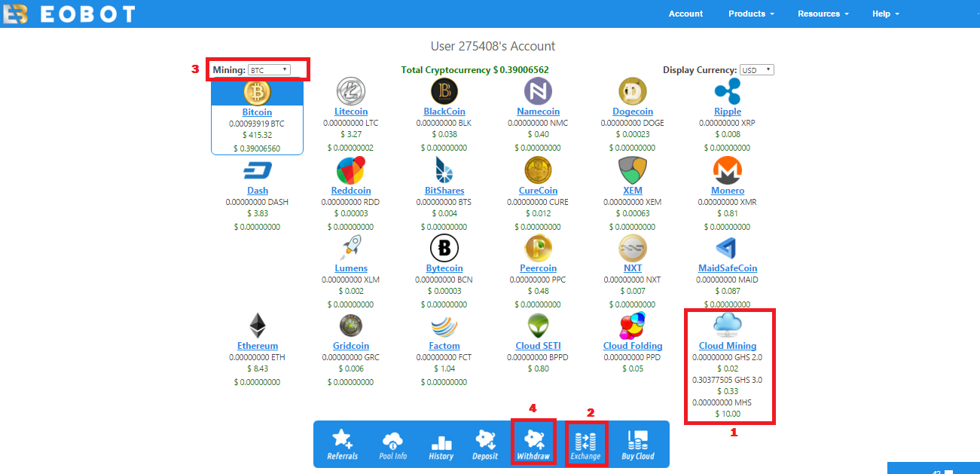This screenshot has width=980, height=474.
Task: Open the Namecoin link
Action: tap(538, 112)
